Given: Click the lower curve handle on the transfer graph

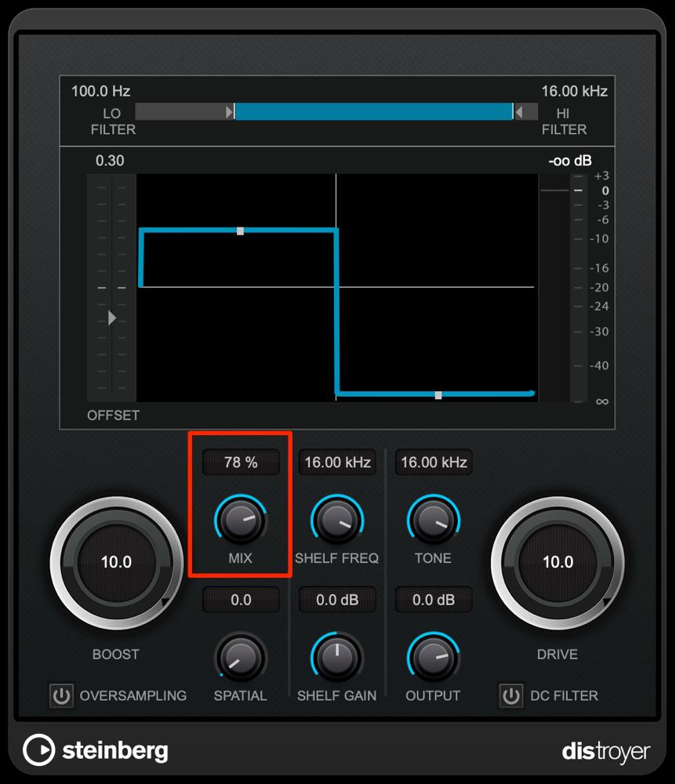Looking at the screenshot, I should pyautogui.click(x=438, y=395).
